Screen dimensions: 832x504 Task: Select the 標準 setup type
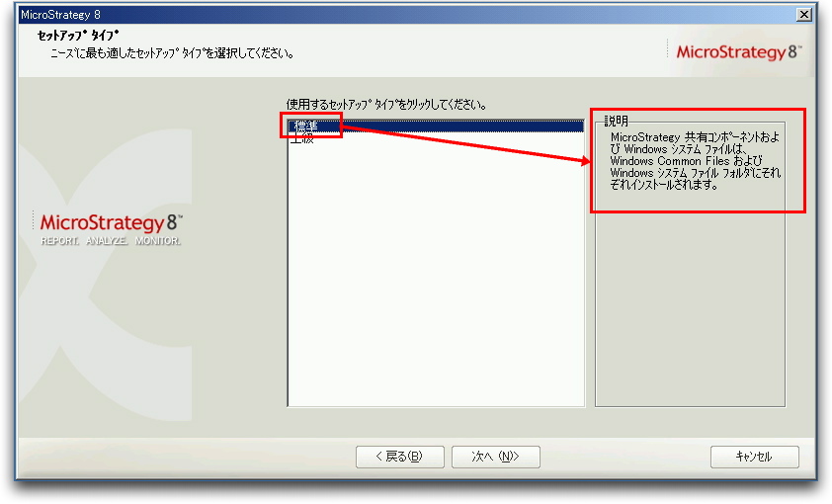pos(435,126)
